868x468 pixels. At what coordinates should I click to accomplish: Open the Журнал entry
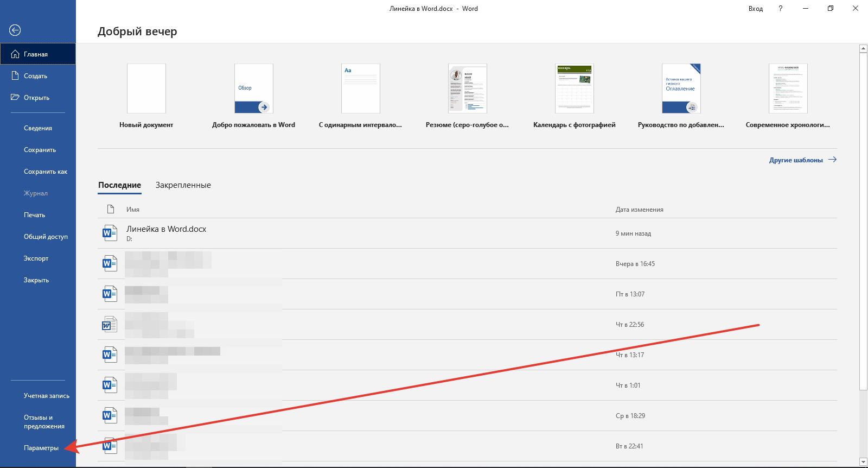click(38, 193)
